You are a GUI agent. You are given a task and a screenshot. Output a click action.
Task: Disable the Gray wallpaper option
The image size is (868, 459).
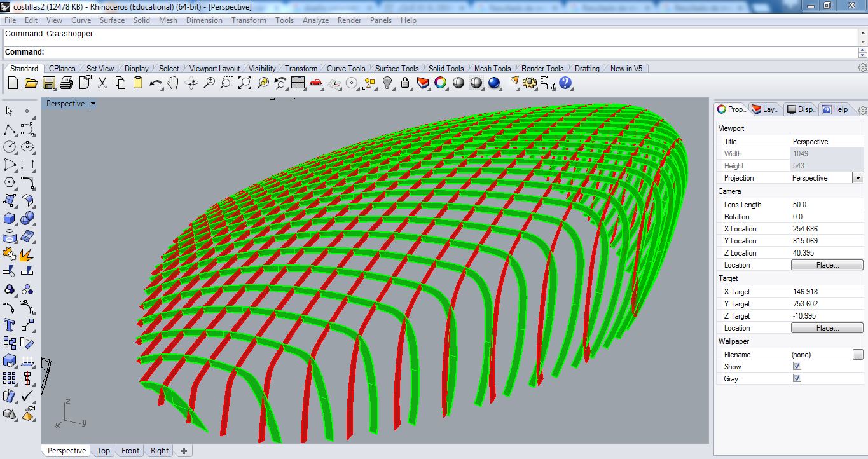pos(797,378)
